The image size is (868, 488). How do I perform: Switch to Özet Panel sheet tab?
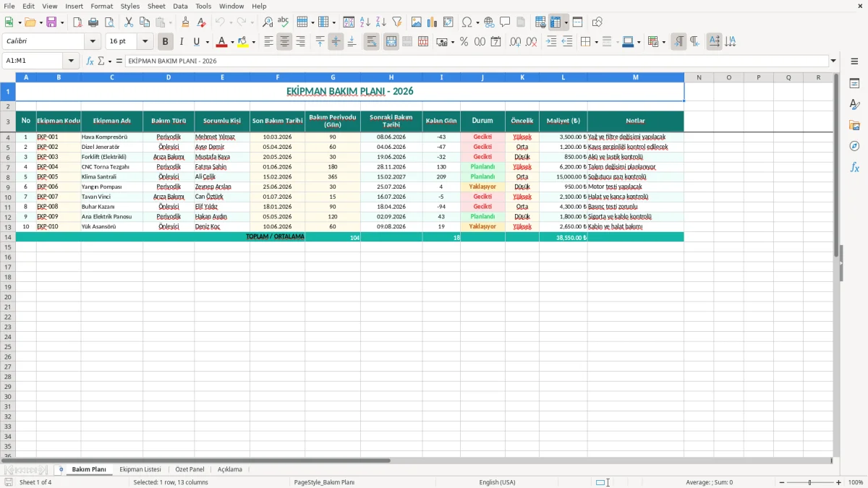click(x=190, y=469)
